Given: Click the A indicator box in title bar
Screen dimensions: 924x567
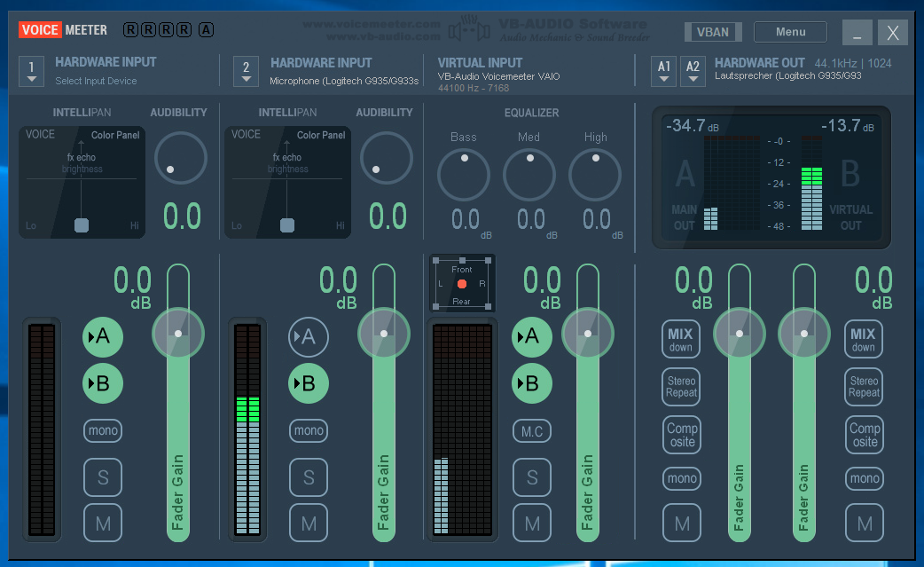Looking at the screenshot, I should coord(206,29).
